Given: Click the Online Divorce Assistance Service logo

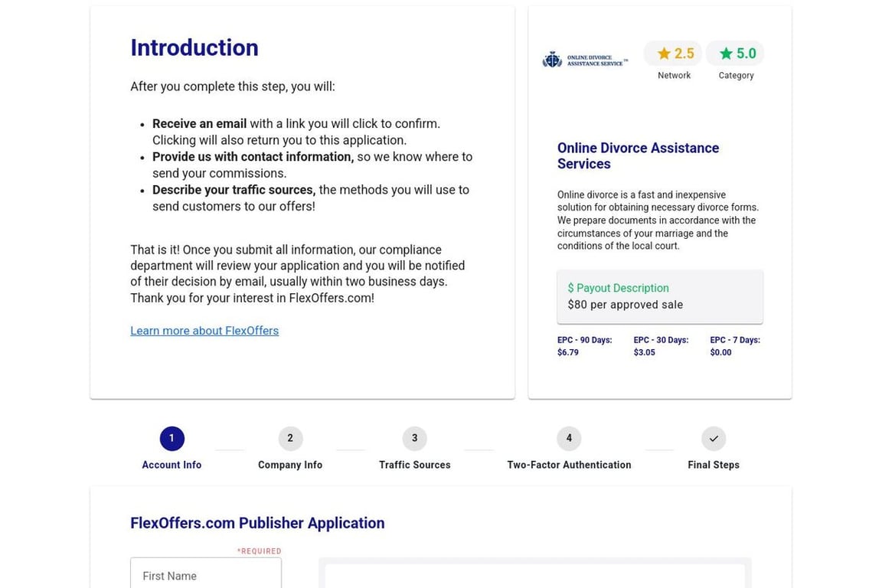Looking at the screenshot, I should click(x=585, y=60).
